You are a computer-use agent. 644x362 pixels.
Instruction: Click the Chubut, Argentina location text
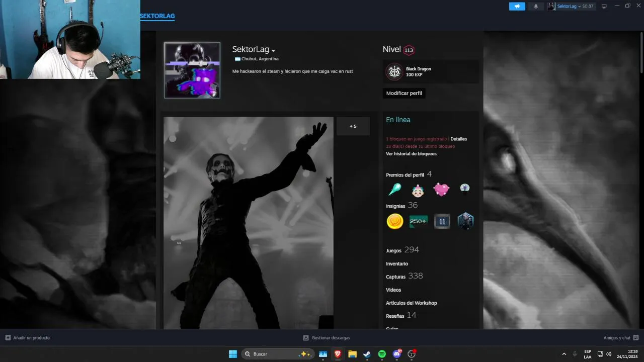click(x=260, y=59)
